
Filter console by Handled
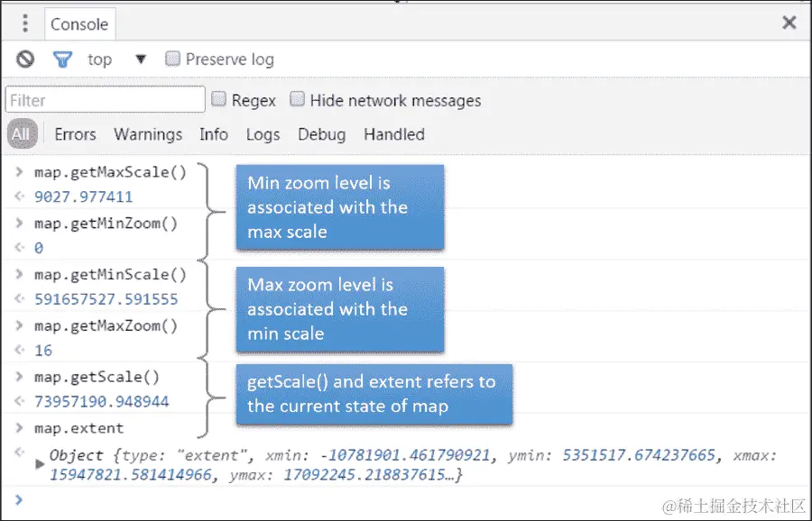pos(394,134)
